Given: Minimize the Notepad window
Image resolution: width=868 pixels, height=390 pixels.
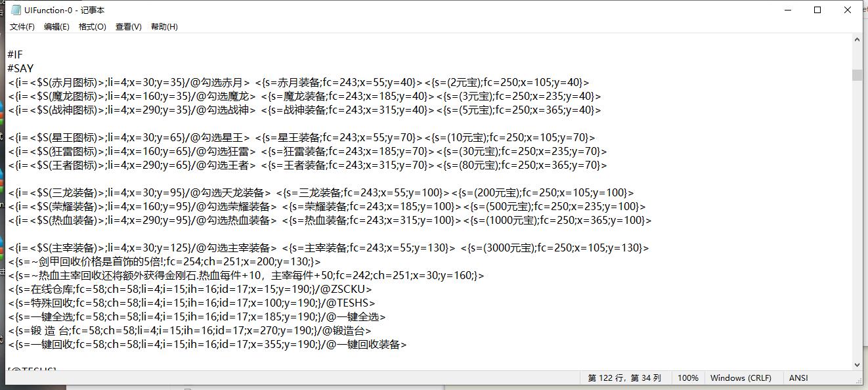Looking at the screenshot, I should click(x=787, y=10).
